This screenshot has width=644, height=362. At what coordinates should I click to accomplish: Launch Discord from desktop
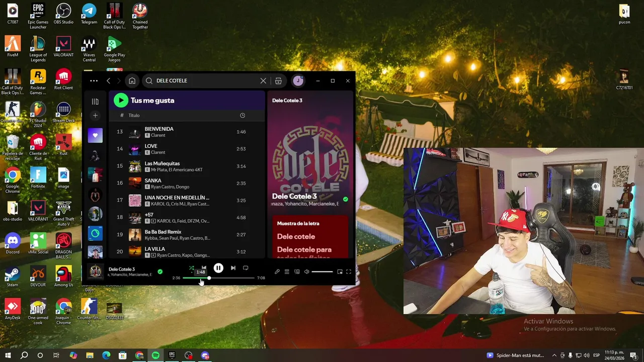13,244
